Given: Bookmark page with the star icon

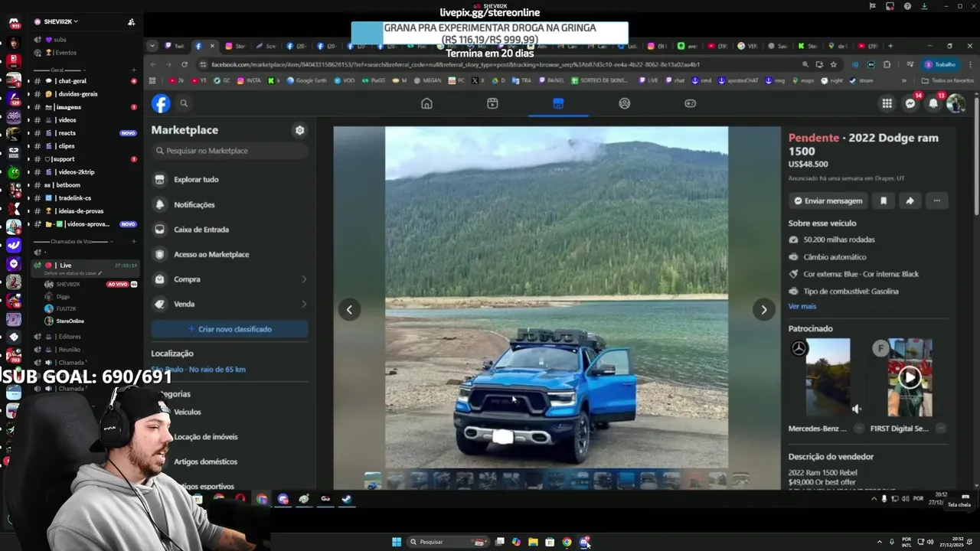Looking at the screenshot, I should point(834,64).
